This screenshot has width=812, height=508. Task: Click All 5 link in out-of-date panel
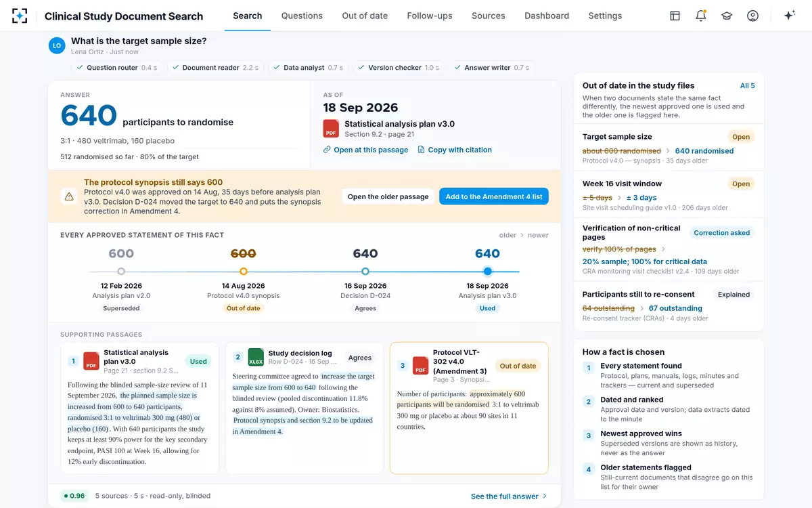pos(747,85)
